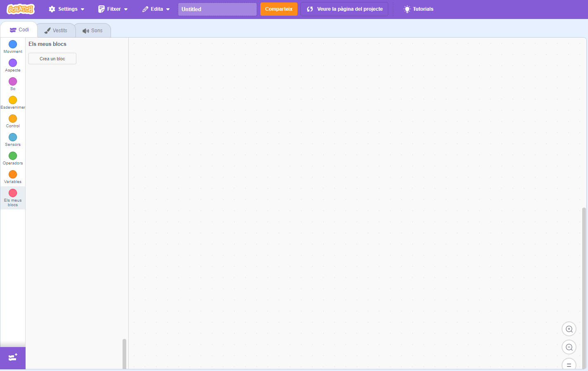Switch to the Vestits tab
Screen dimensions: 588x371
pyautogui.click(x=56, y=31)
